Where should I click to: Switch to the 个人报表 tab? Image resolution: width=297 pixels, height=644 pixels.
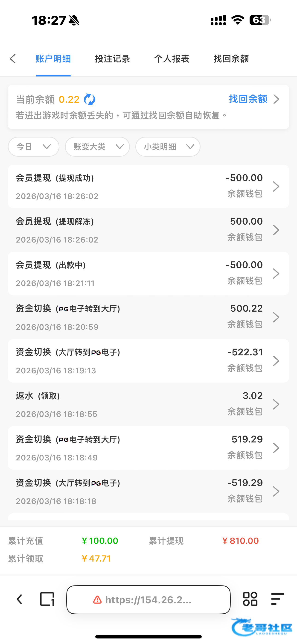tap(172, 59)
